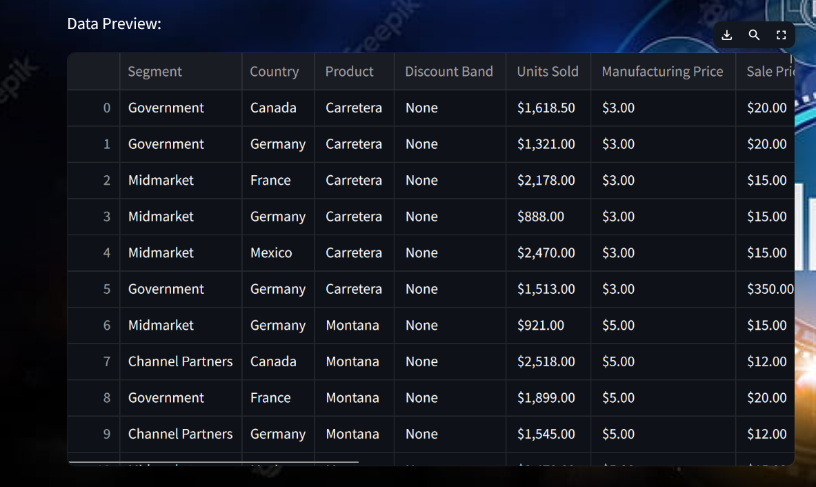Sort by the Country column header
Image resolution: width=816 pixels, height=487 pixels.
[x=278, y=71]
